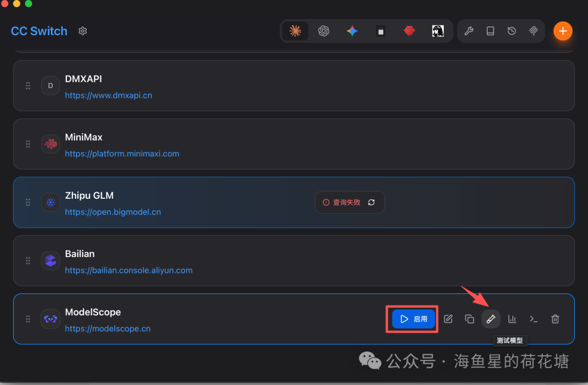Click the ModelScope logo icon
Image resolution: width=588 pixels, height=385 pixels.
50,319
